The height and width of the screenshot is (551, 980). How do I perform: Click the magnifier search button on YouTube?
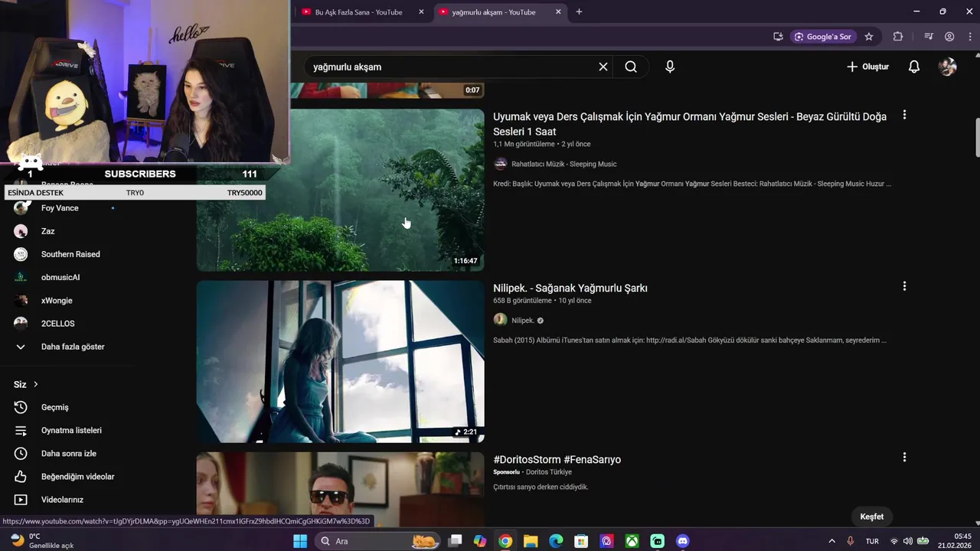[631, 67]
